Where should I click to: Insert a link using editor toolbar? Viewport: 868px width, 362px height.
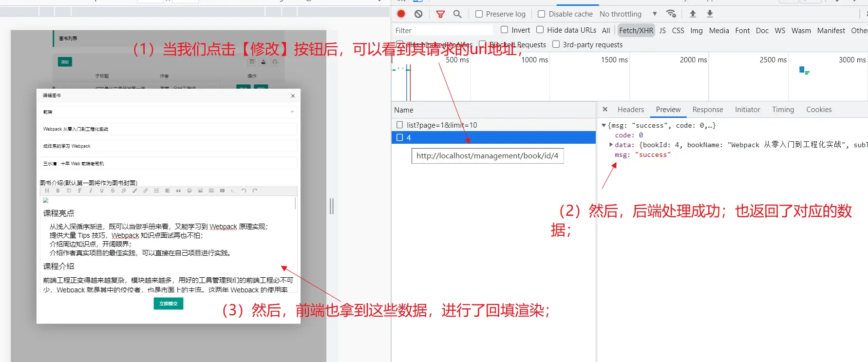point(146,191)
